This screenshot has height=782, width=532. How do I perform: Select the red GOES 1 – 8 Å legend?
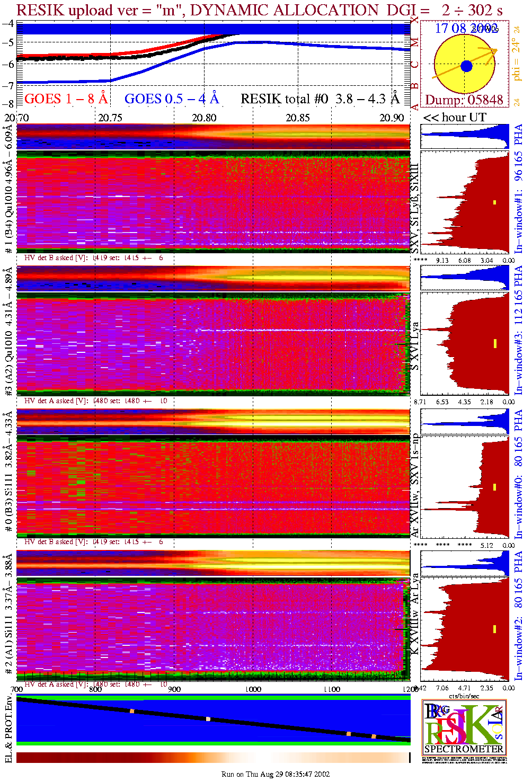(66, 99)
